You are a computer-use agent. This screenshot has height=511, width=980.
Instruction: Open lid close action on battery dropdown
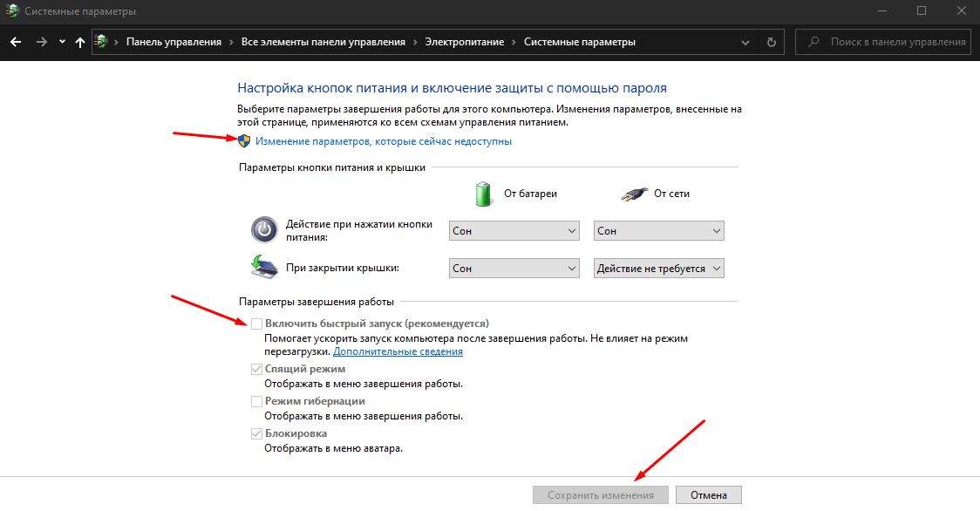coord(514,269)
